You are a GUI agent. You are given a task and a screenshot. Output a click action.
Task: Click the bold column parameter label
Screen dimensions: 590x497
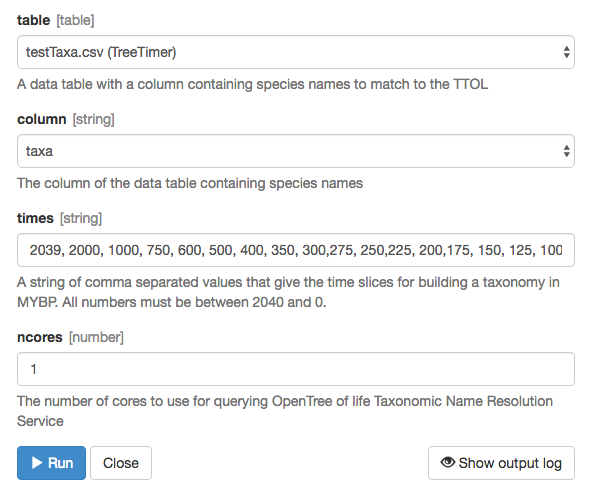tap(42, 119)
